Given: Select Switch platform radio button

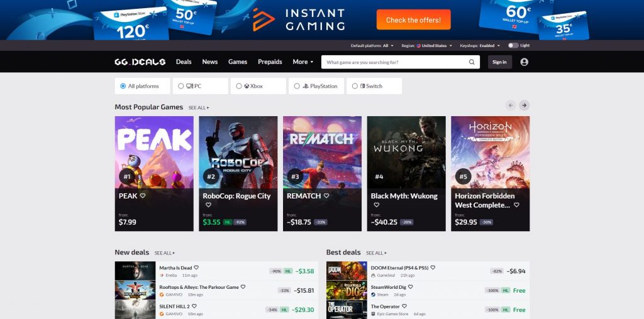Looking at the screenshot, I should 355,86.
